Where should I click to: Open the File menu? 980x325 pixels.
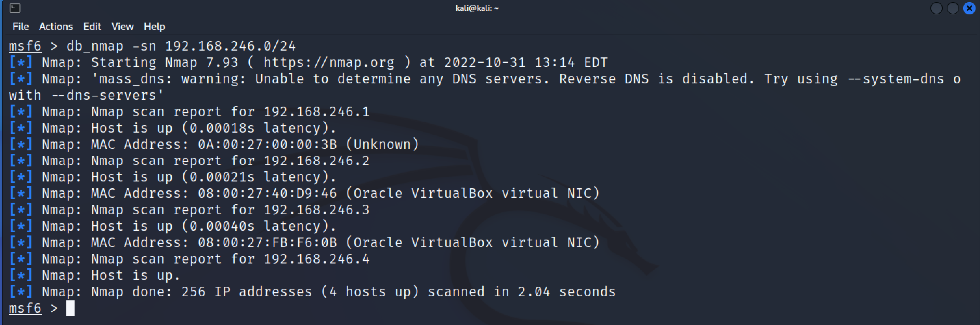21,27
